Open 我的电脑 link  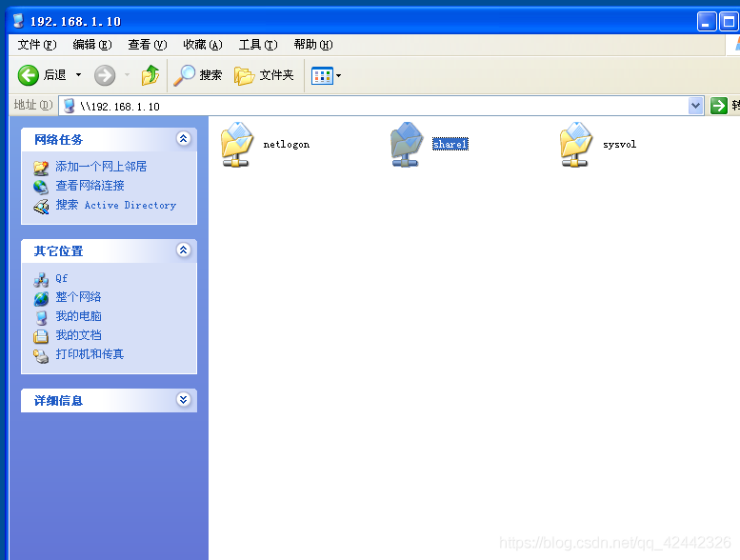78,316
